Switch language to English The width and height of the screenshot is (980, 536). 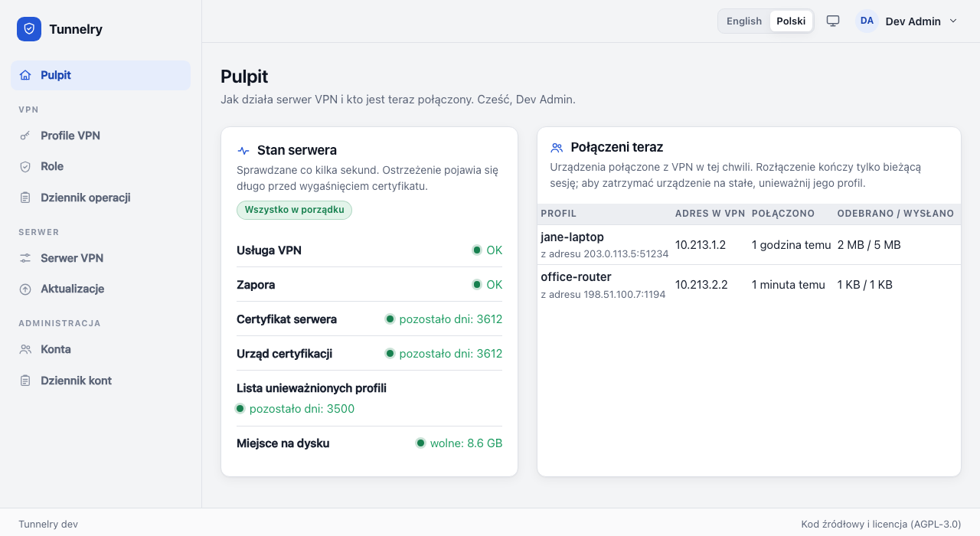[x=744, y=21]
